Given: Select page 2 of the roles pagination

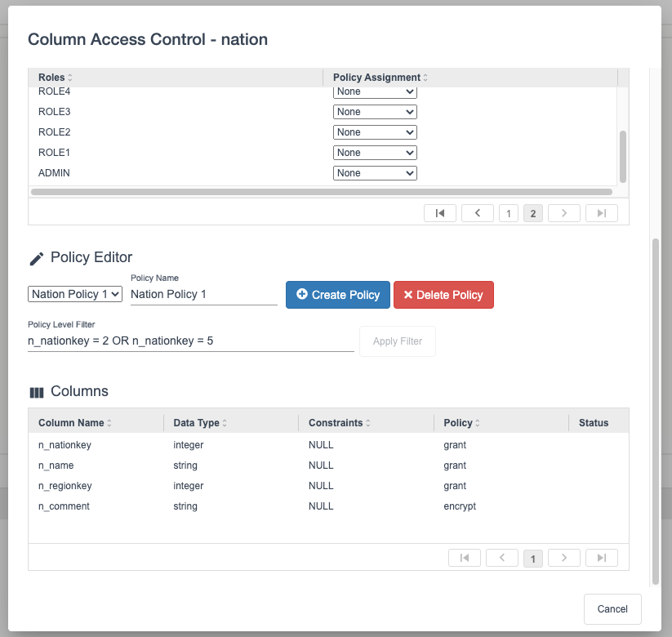Looking at the screenshot, I should 532,212.
